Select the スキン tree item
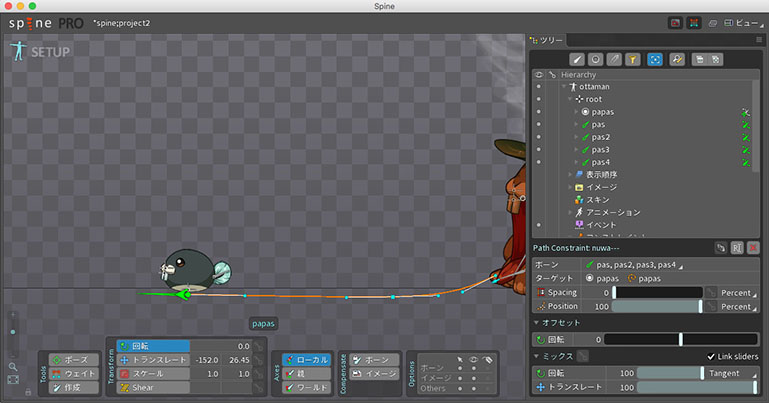 pyautogui.click(x=598, y=200)
